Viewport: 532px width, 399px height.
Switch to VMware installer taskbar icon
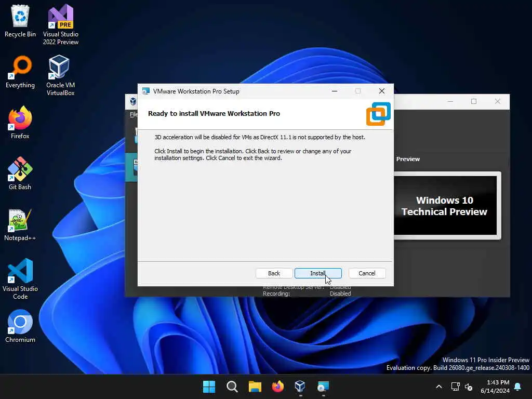click(x=323, y=387)
